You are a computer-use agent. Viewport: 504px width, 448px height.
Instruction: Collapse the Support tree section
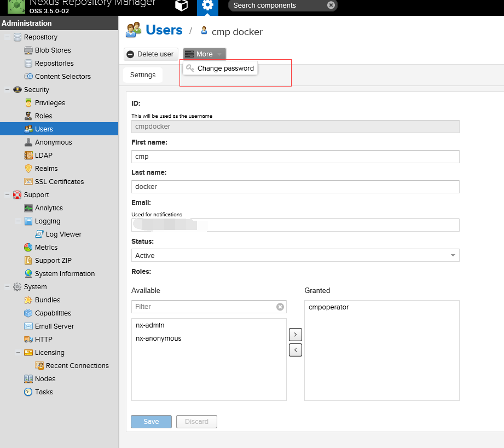pos(7,195)
